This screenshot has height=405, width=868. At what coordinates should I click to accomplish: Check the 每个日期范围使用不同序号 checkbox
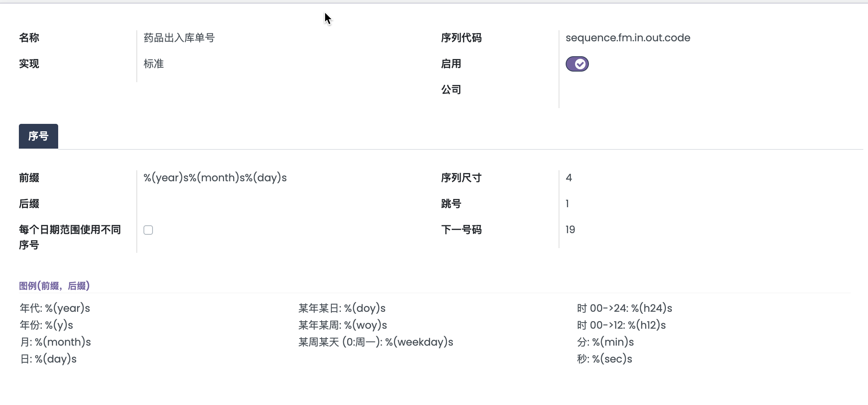[148, 230]
